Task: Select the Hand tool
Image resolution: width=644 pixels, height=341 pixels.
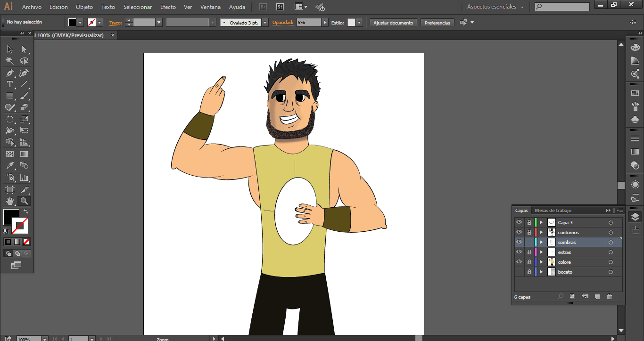Action: pos(9,201)
